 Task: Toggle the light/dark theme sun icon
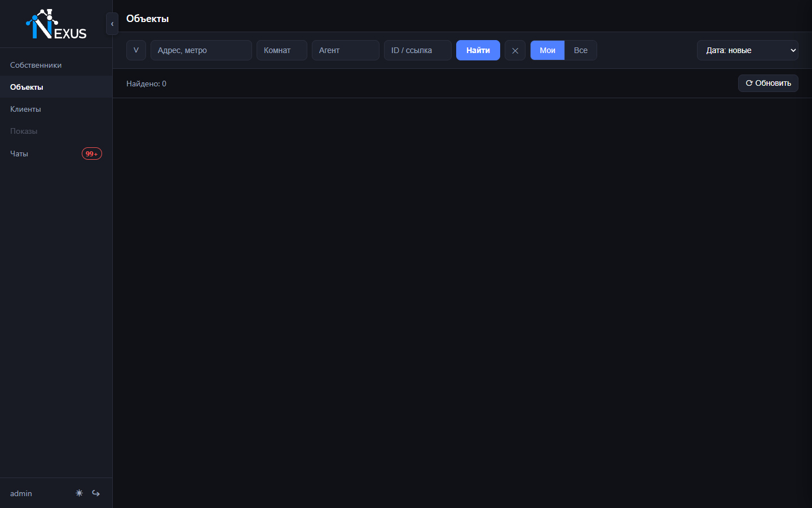[x=79, y=493]
